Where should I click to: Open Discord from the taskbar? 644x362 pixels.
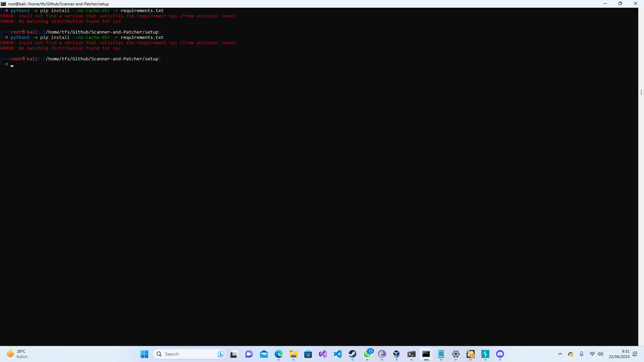pyautogui.click(x=500, y=354)
